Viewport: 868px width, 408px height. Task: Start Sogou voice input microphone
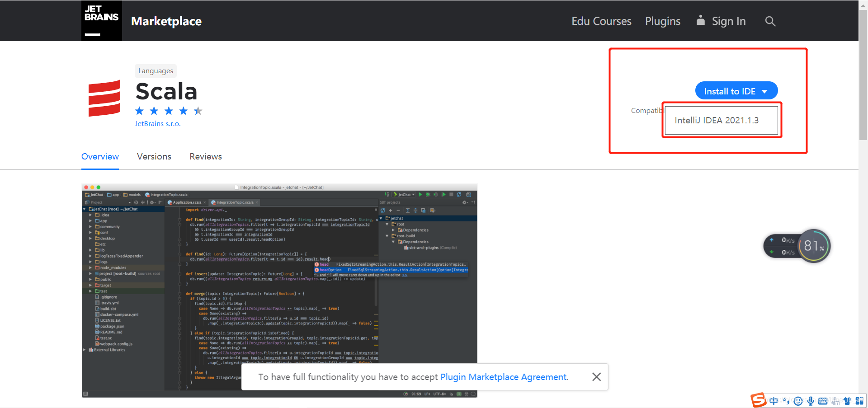point(811,401)
